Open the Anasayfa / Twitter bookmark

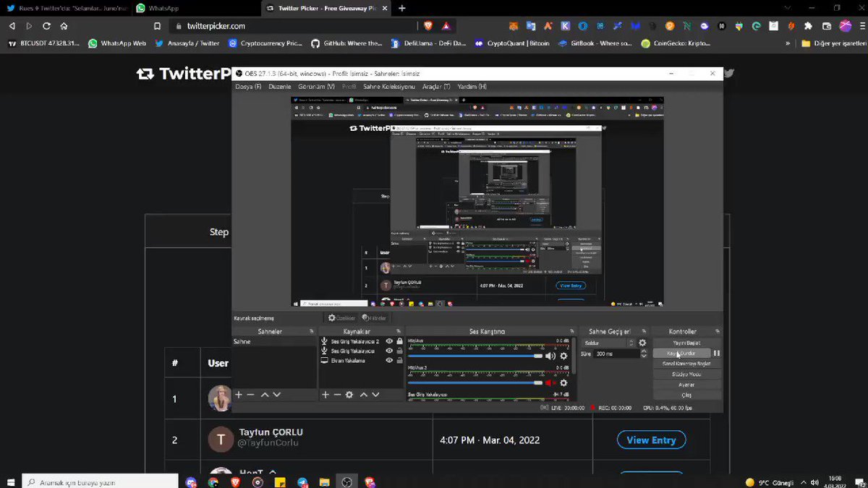pos(187,43)
